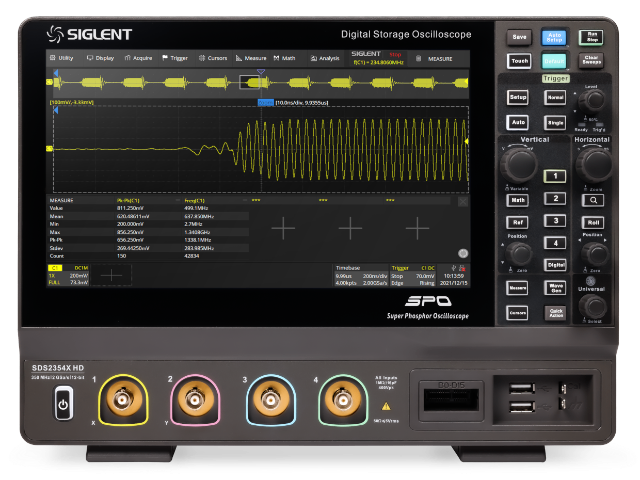640x480 pixels.
Task: Click the channel 3 blue BNC connector
Action: pos(270,400)
